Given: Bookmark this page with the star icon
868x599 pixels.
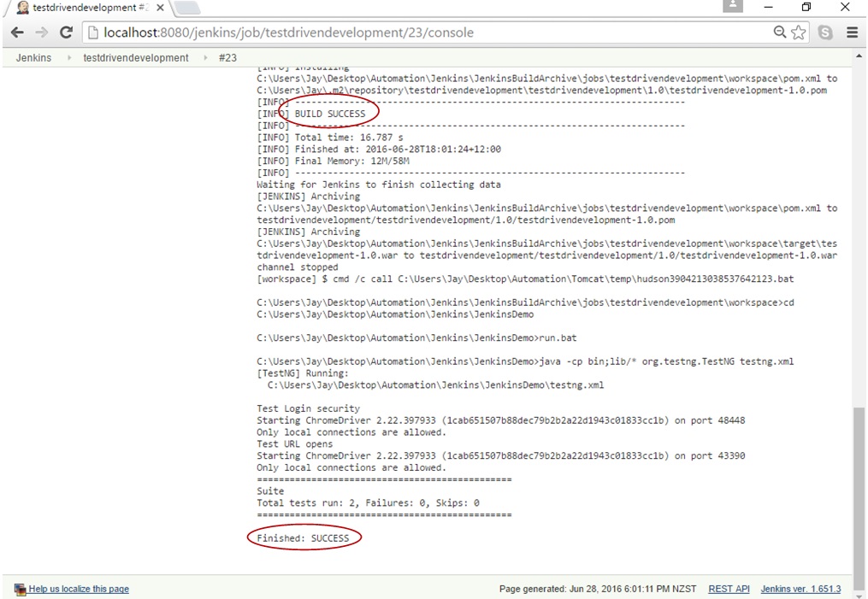Looking at the screenshot, I should pos(800,32).
